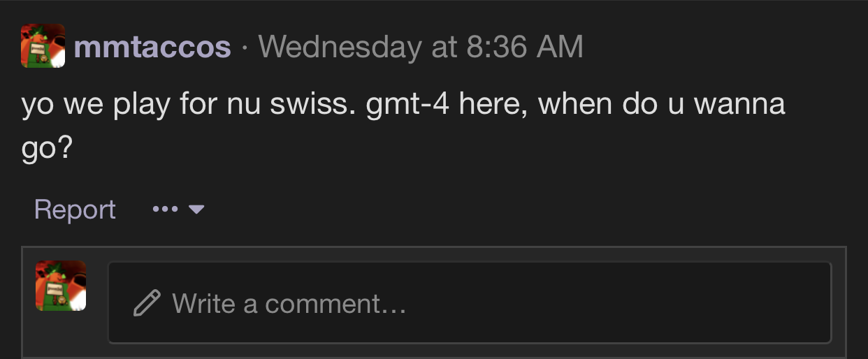Report the mmtaccos message

pyautogui.click(x=75, y=210)
